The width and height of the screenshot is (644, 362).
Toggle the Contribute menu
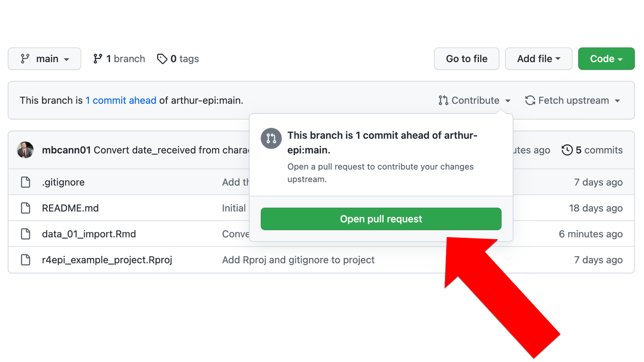[x=475, y=100]
